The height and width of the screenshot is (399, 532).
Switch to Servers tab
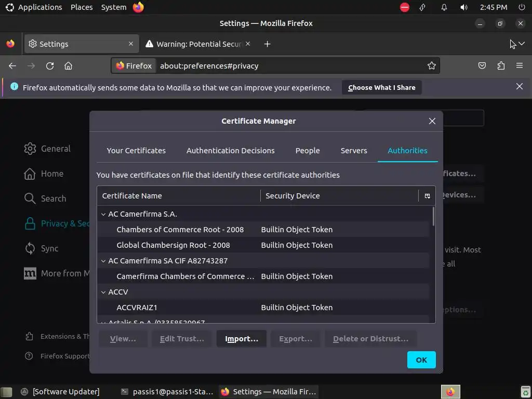click(353, 151)
